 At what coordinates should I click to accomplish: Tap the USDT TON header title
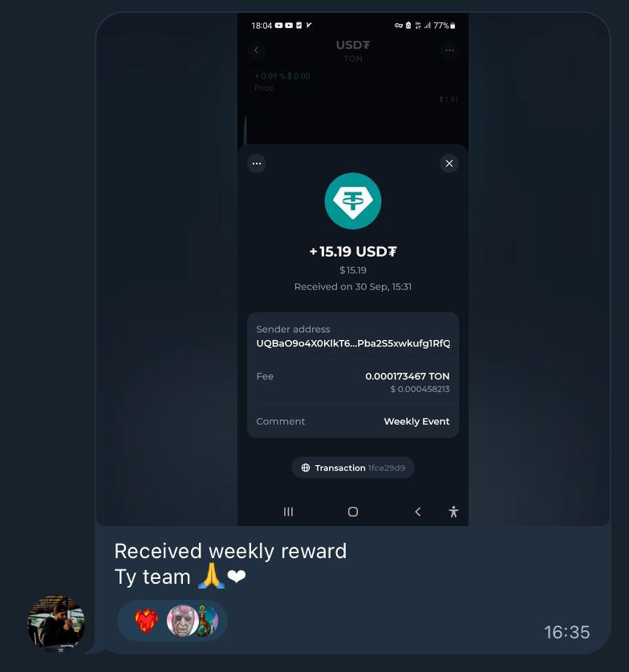click(353, 51)
